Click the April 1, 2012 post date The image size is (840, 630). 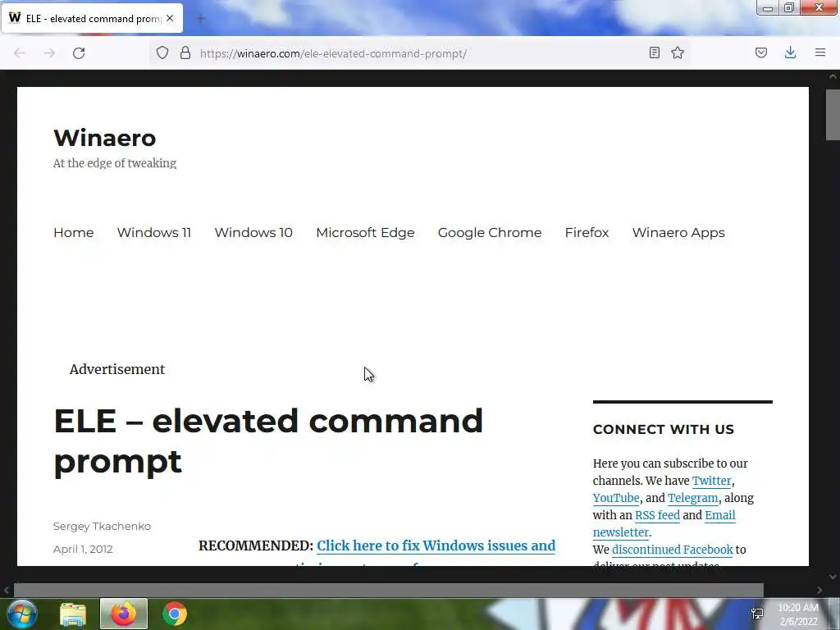click(83, 549)
